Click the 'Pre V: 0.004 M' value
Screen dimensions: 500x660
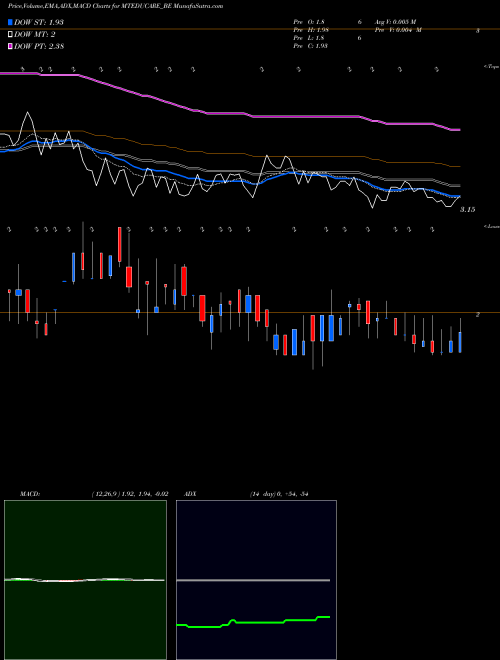[398, 30]
